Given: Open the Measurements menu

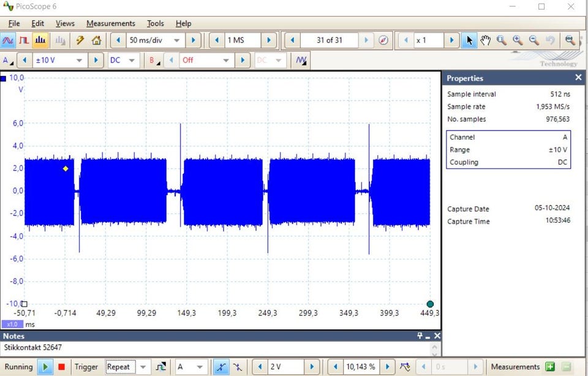Looking at the screenshot, I should point(110,23).
